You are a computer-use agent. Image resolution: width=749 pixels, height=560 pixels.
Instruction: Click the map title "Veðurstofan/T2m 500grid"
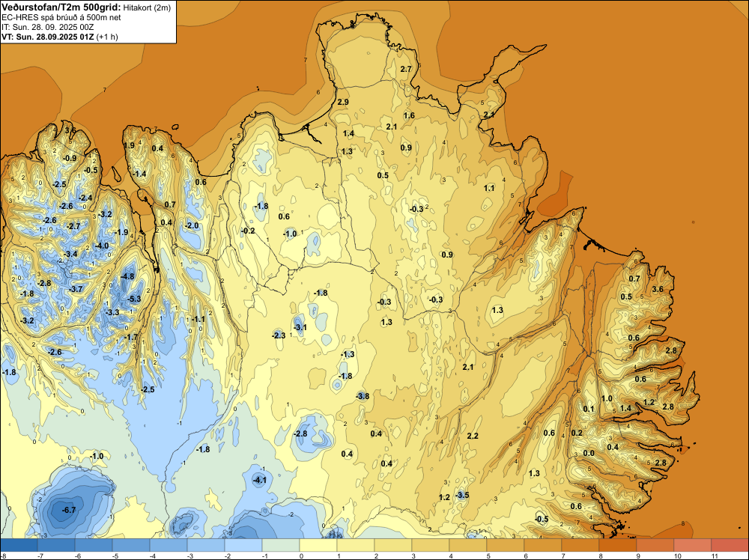coord(61,7)
